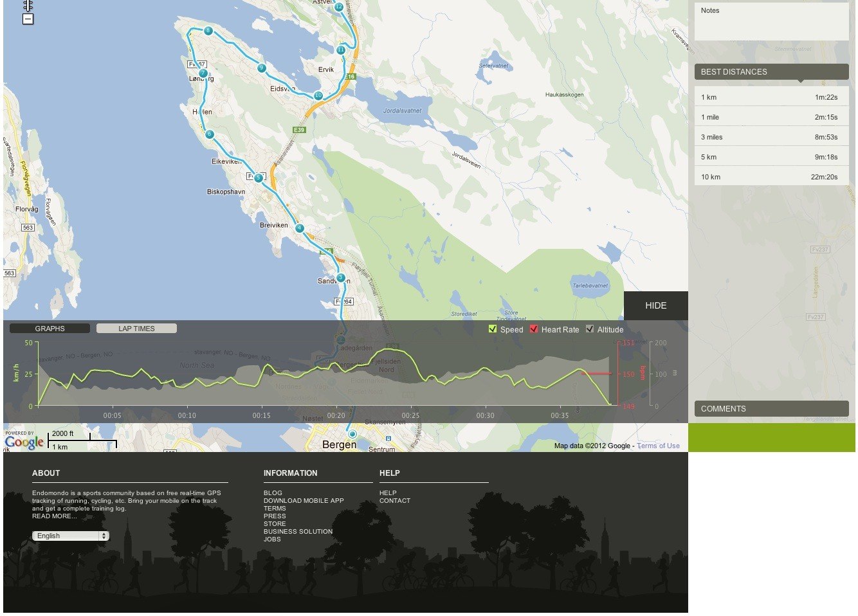The width and height of the screenshot is (858, 616).
Task: Switch to the LAP TIMES tab
Action: point(136,328)
